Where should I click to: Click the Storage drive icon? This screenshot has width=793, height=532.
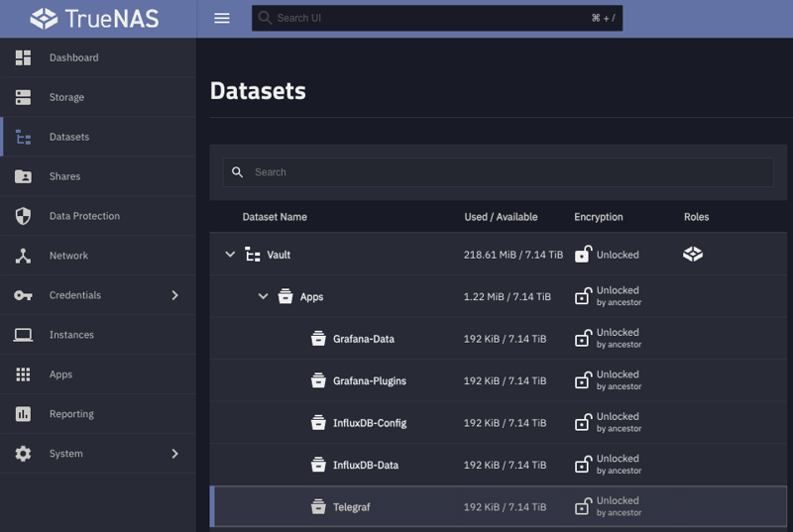click(23, 97)
